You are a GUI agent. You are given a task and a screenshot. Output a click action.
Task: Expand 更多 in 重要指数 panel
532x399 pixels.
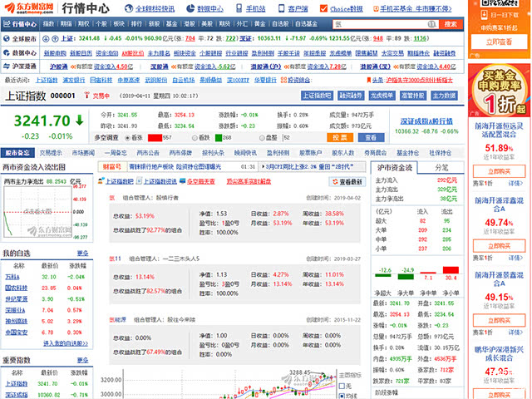tap(82, 360)
